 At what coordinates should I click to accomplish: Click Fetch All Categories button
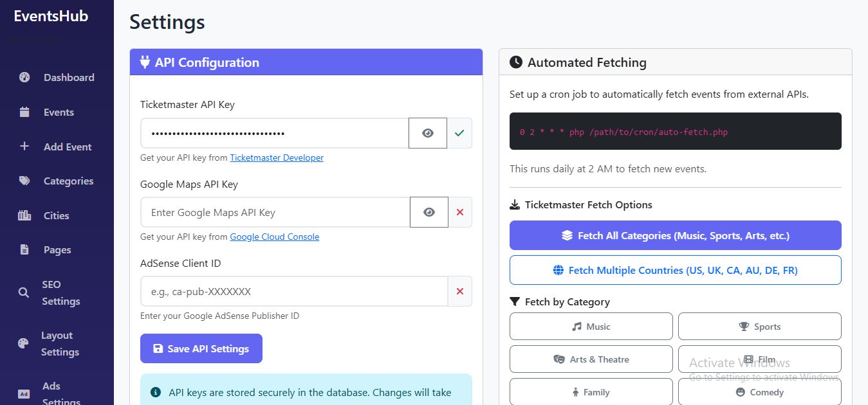tap(675, 235)
